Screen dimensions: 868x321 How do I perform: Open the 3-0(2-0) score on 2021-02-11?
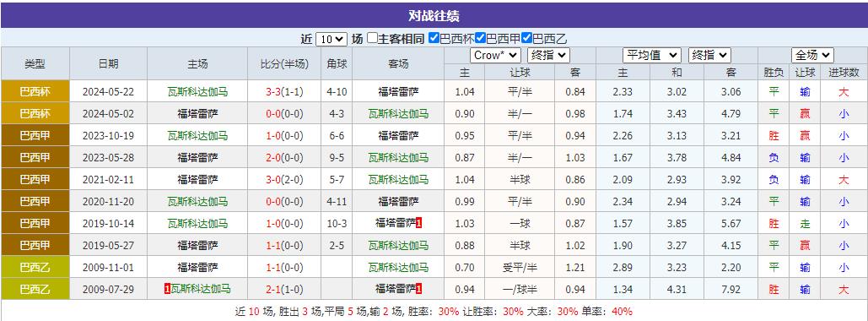click(284, 180)
